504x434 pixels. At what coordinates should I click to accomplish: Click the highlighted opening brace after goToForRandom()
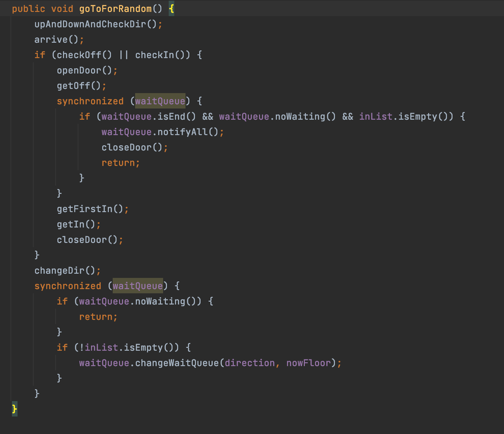click(x=171, y=8)
